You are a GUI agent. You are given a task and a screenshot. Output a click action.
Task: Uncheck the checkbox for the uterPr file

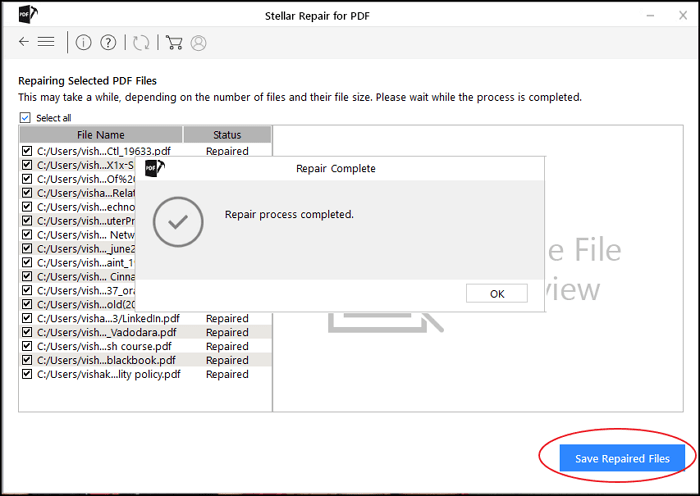tap(27, 221)
